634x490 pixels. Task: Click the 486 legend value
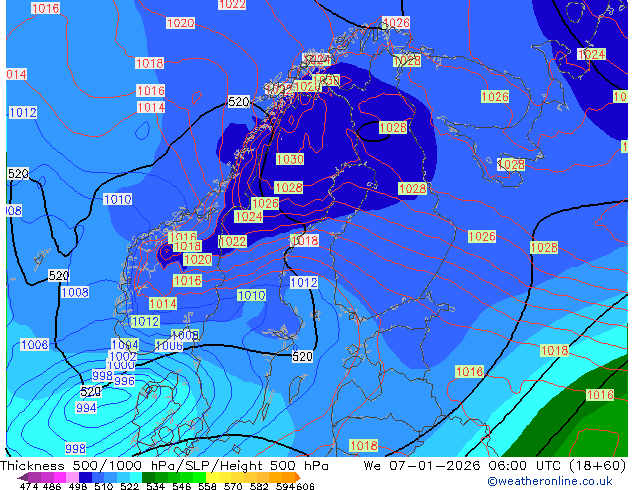pos(52,486)
